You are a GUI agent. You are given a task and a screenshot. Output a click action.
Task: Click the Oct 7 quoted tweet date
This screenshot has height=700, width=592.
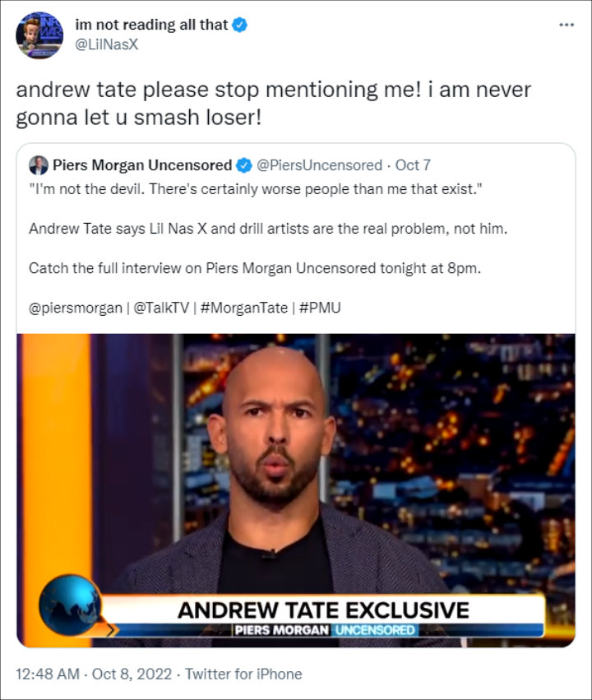point(413,165)
